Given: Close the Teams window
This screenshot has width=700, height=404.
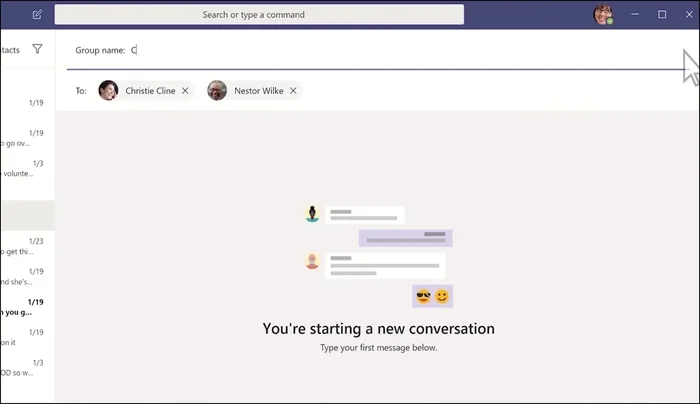Looking at the screenshot, I should (x=689, y=15).
